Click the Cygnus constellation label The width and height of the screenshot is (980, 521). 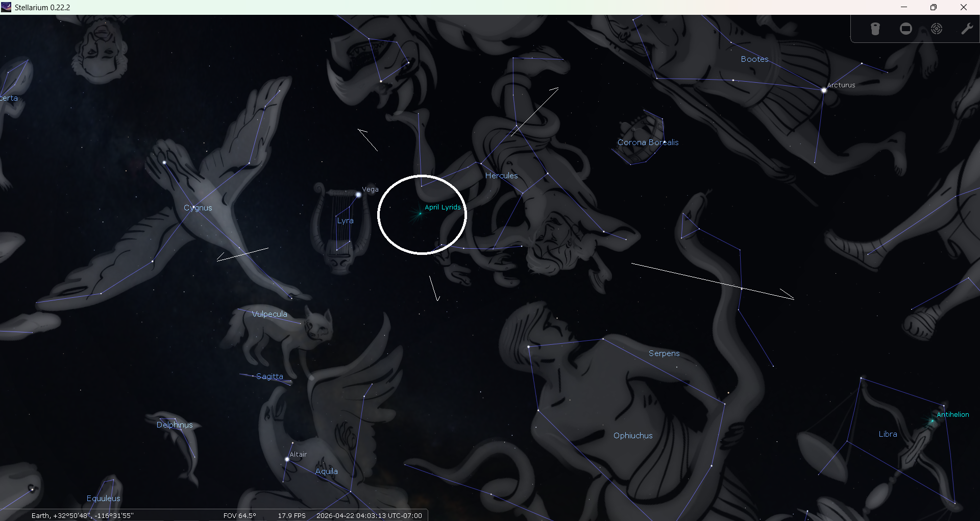[198, 208]
